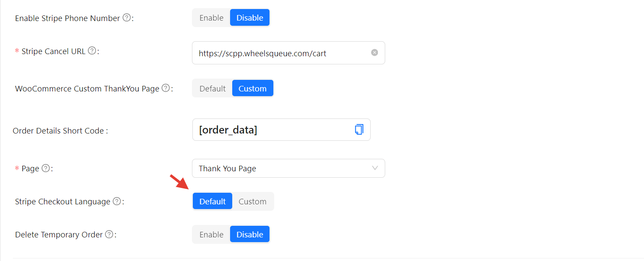Set WooCommerce ThankYou Page to Default
The image size is (644, 261).
[213, 89]
